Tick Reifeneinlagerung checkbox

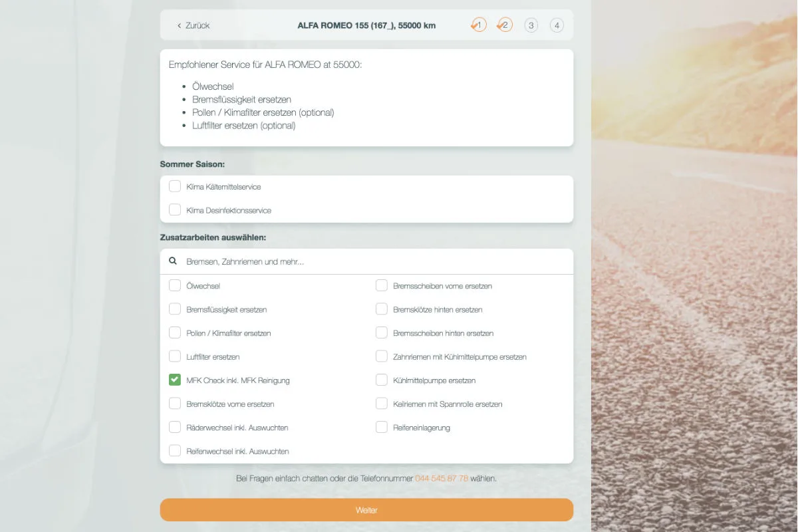tap(382, 427)
